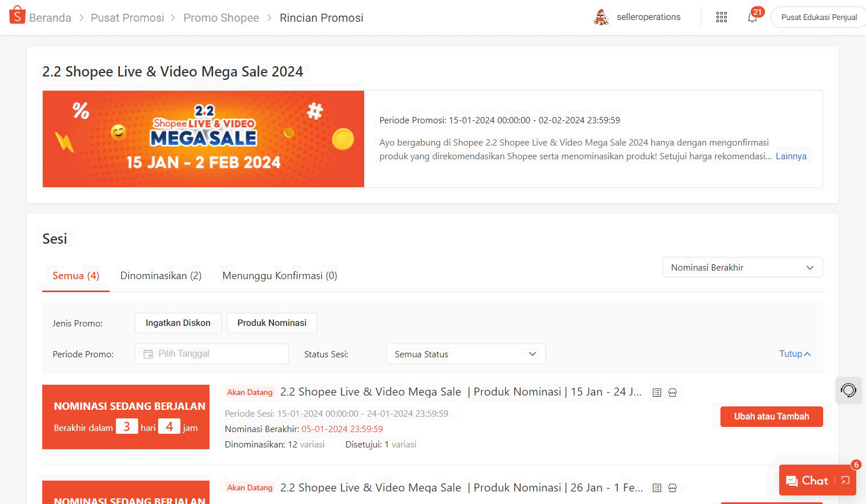Image resolution: width=866 pixels, height=504 pixels.
Task: Click the seller avatar next to selleroperations
Action: pyautogui.click(x=601, y=17)
